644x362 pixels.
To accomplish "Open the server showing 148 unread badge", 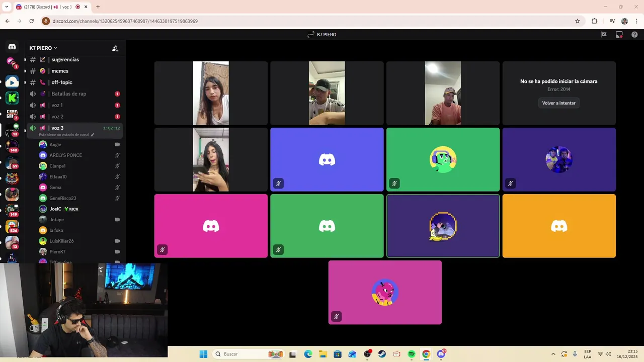I will point(12,146).
